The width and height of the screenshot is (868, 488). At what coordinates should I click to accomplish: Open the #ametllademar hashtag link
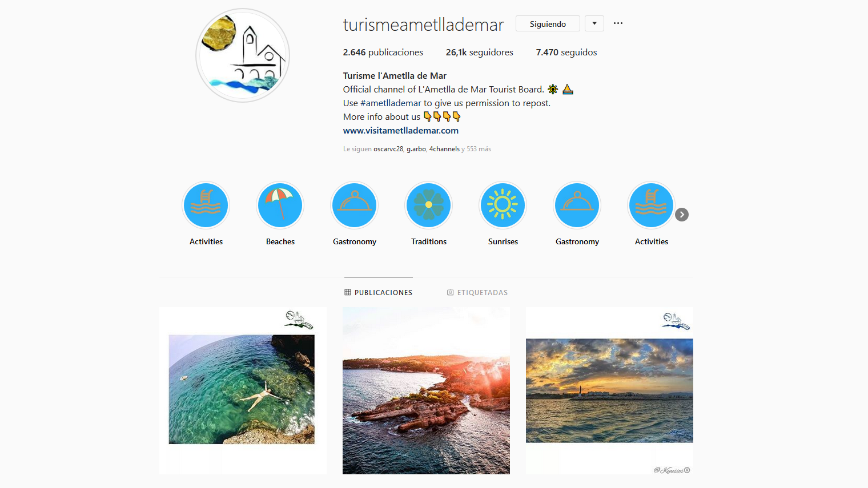(391, 103)
